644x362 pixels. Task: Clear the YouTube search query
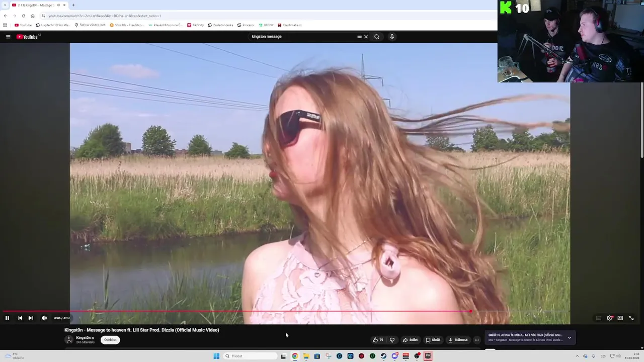click(366, 37)
